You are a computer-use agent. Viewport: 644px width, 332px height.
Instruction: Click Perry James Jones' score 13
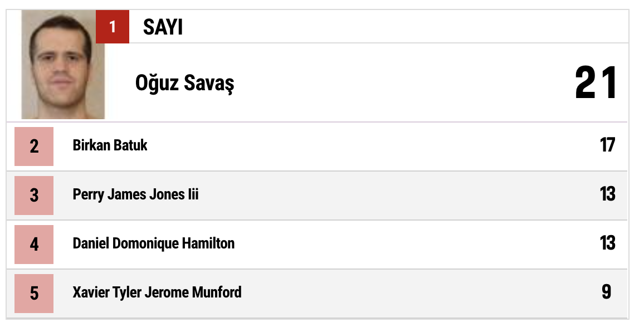pyautogui.click(x=607, y=194)
